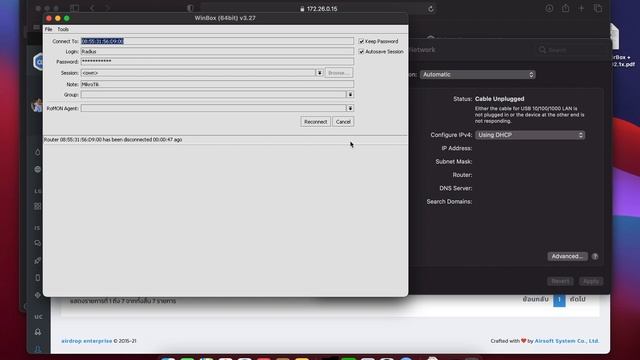Click the Cancel button in WinBox
Viewport: 640px width, 360px height.
point(343,122)
